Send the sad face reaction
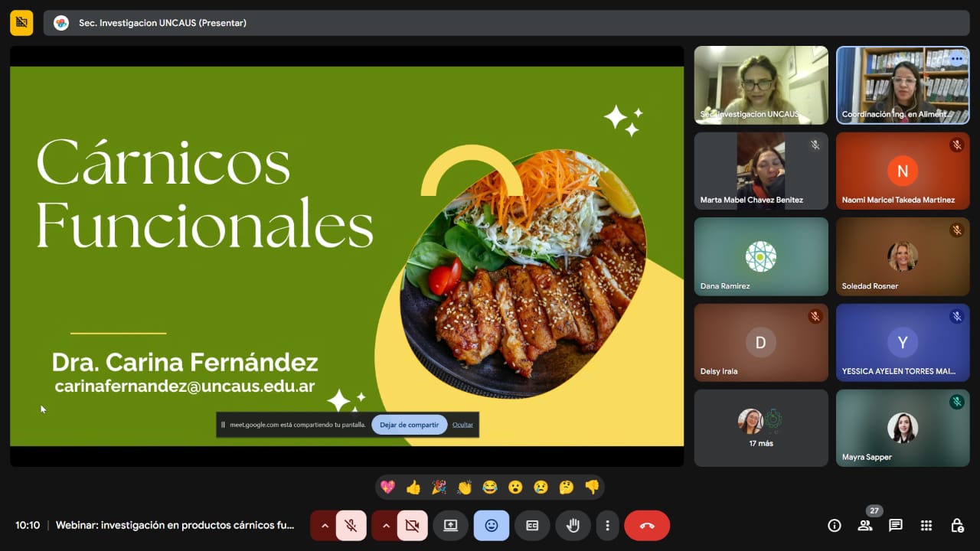The width and height of the screenshot is (980, 551). [x=541, y=487]
